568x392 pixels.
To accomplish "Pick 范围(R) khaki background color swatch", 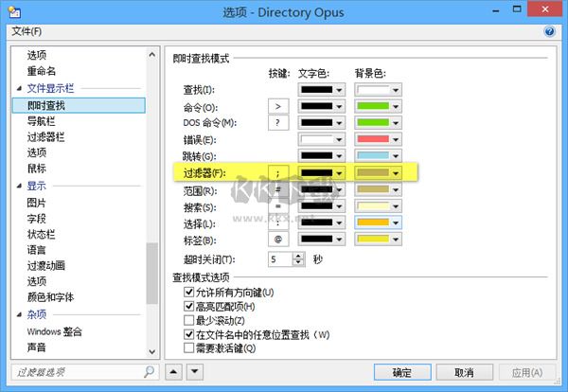I will (373, 189).
